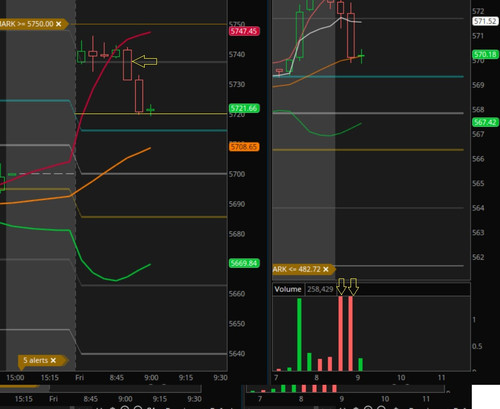The height and width of the screenshot is (409, 500).
Task: Click the red 5747.45 price bubble
Action: click(x=244, y=31)
